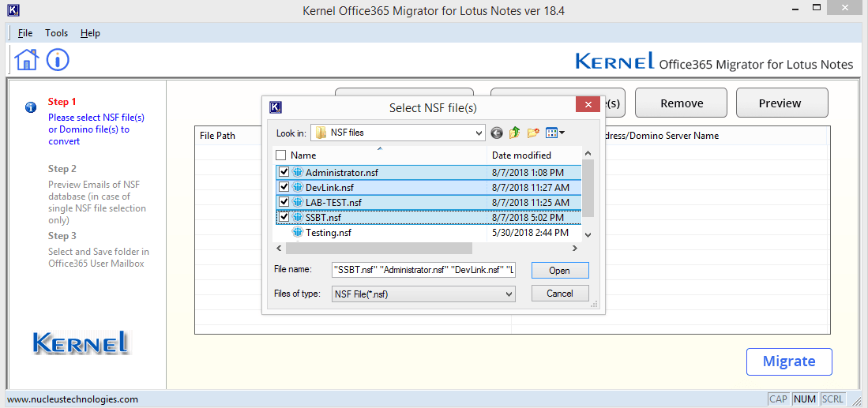
Task: Click the www.nucleustechnologies.com status text
Action: [73, 399]
